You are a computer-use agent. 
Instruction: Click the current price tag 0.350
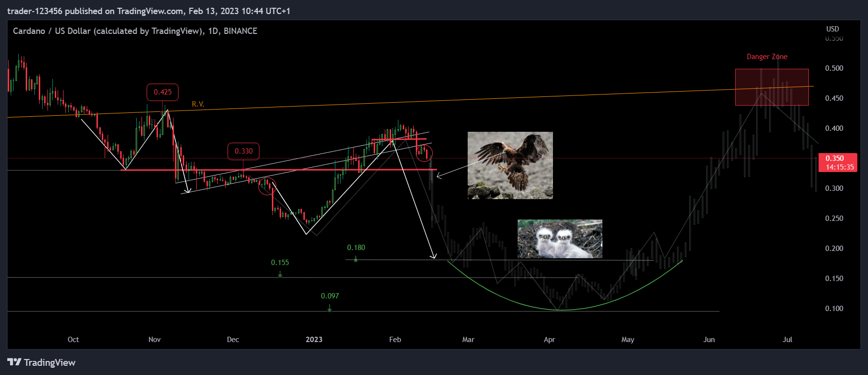coord(837,163)
